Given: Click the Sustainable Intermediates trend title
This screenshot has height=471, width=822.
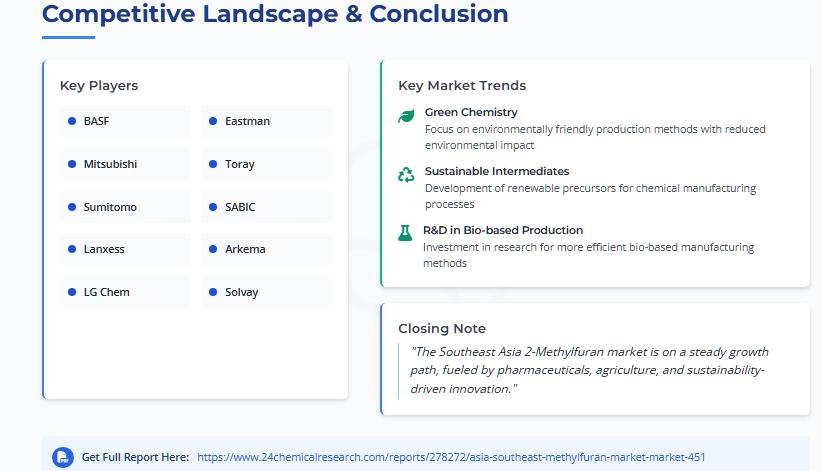Looking at the screenshot, I should pos(497,171).
